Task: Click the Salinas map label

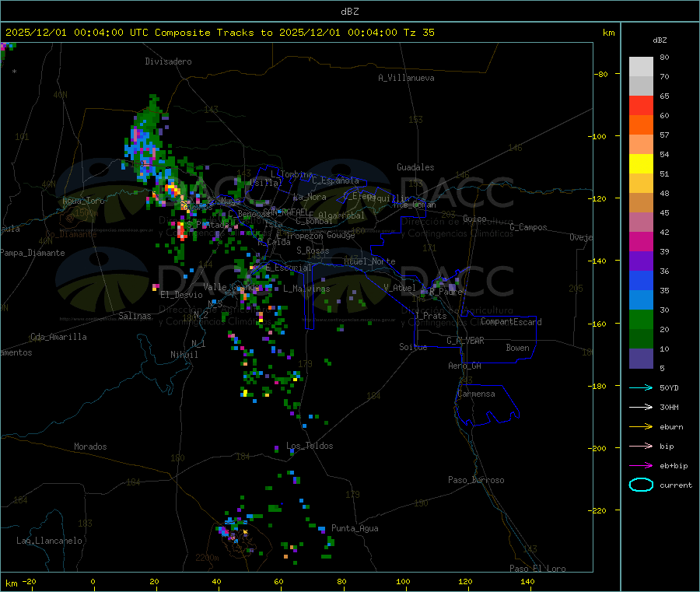Action: [x=135, y=316]
